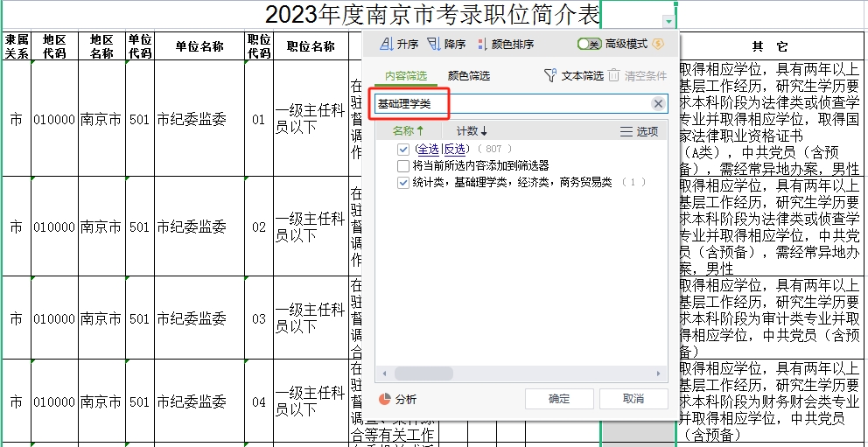This screenshot has height=447, width=868.
Task: Click the funnel icon beside 文本筛选
Action: [x=550, y=76]
